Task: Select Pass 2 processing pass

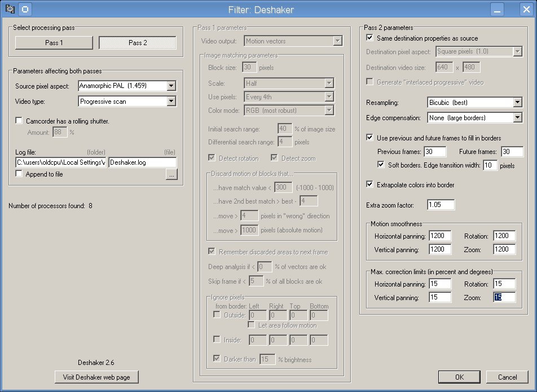Action: coord(138,43)
